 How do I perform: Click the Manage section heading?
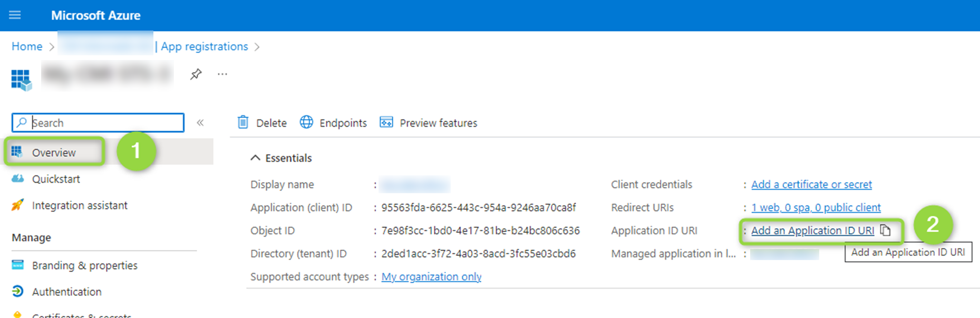click(x=32, y=237)
